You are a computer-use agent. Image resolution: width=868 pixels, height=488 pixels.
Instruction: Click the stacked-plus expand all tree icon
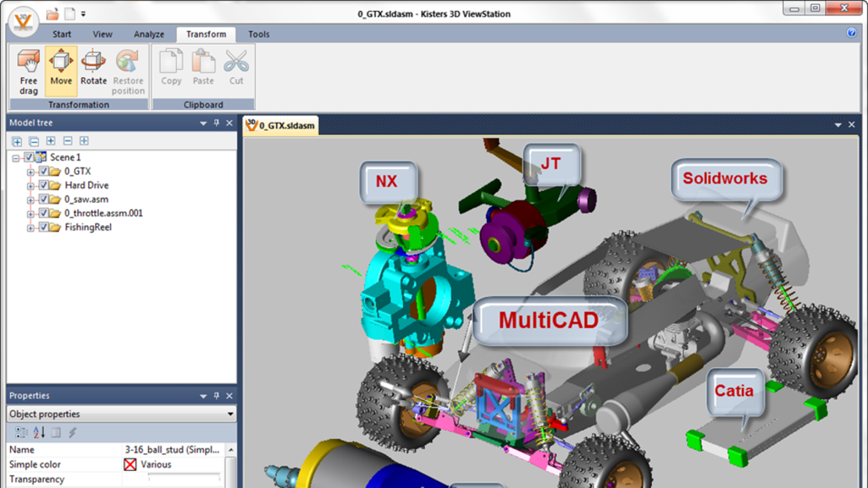tap(17, 141)
